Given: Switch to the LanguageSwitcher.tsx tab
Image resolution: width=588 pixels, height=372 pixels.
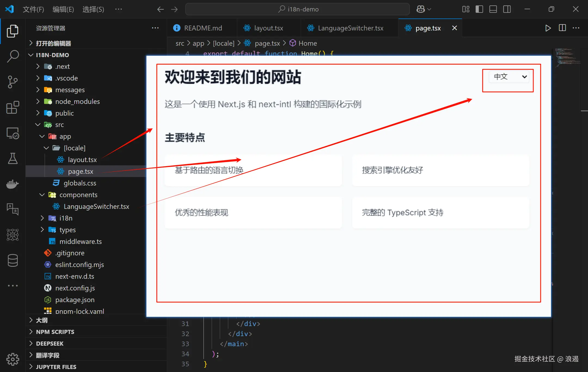Looking at the screenshot, I should [350, 28].
